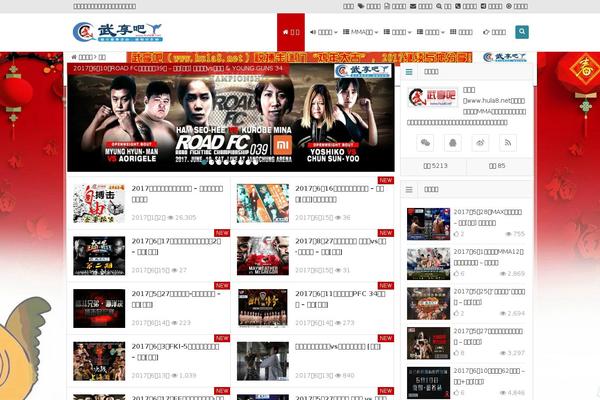600x400 pixels.
Task: Open the sidebar article thumbnail with 3,297 views
Action: point(428,343)
